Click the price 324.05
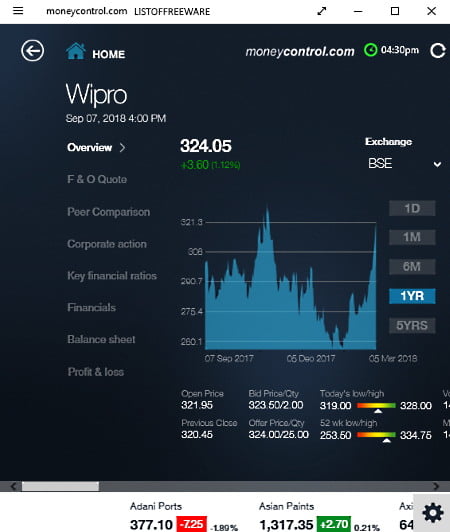This screenshot has width=450, height=532. (x=206, y=146)
